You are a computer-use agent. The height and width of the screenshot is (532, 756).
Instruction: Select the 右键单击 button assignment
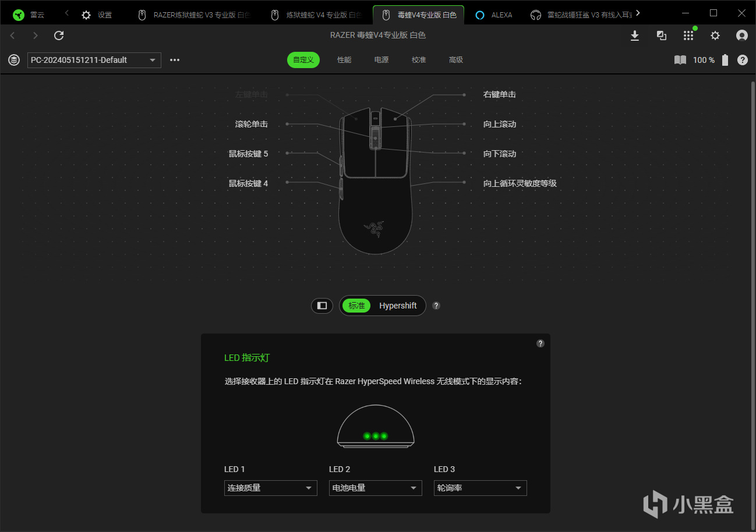[x=500, y=94]
